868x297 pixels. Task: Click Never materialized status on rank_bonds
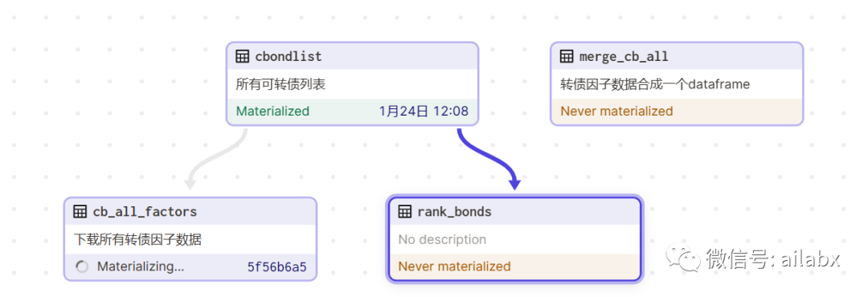[x=454, y=266]
